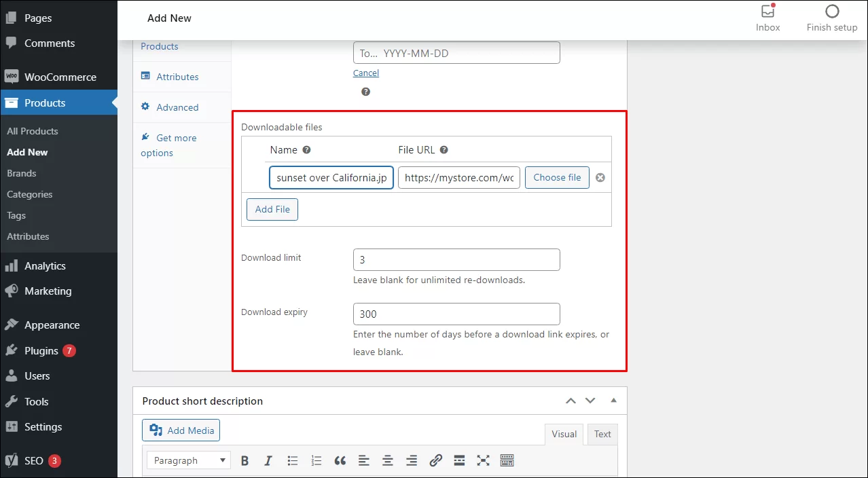Insert a bulleted list
Viewport: 868px width, 478px height.
[x=292, y=460]
